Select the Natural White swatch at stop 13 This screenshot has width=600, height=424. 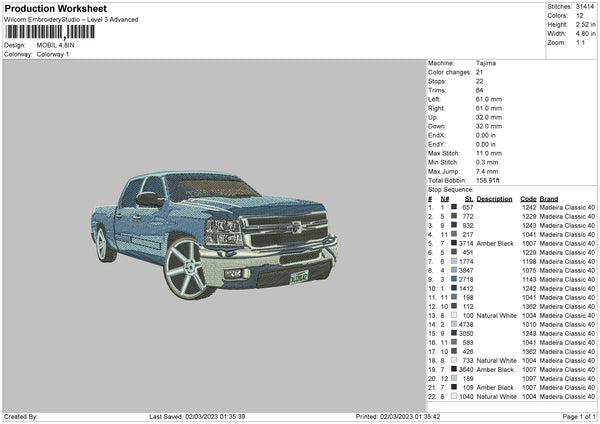coord(455,315)
